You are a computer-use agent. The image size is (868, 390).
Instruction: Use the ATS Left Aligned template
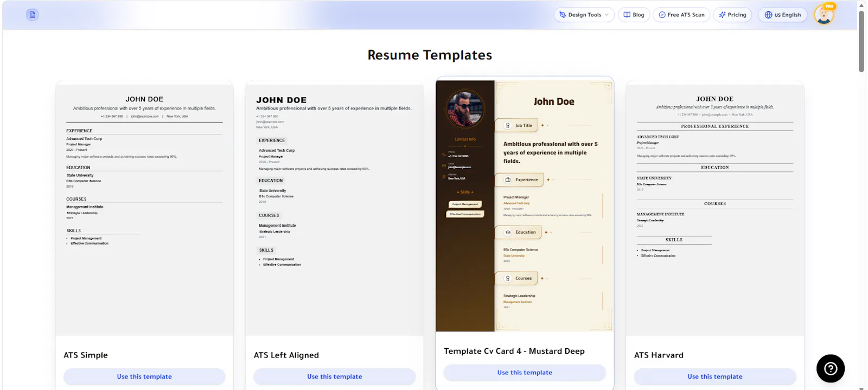[x=335, y=376]
